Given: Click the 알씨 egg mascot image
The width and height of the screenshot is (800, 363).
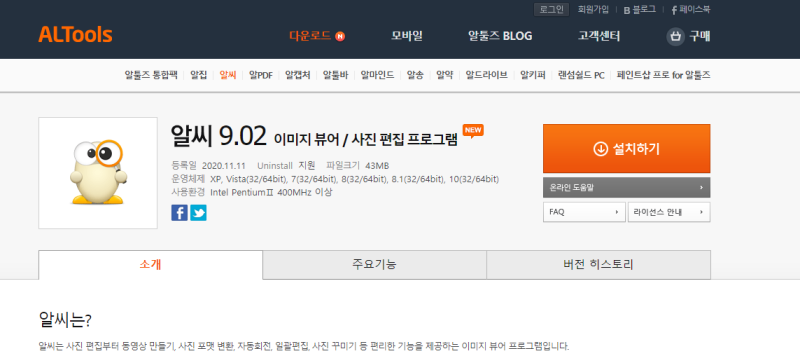Looking at the screenshot, I should coord(98,173).
